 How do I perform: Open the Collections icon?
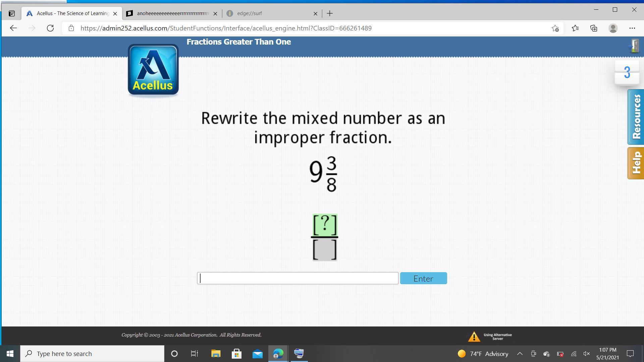coord(594,28)
